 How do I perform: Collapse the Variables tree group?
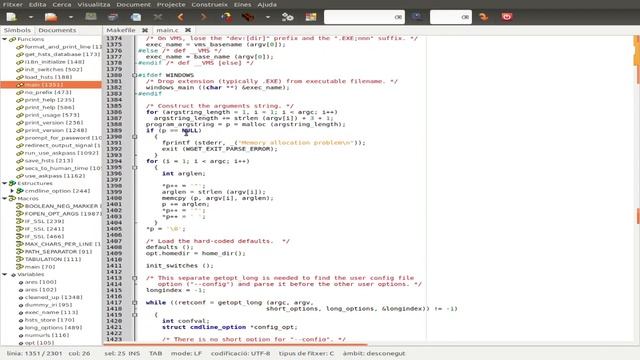coord(4,274)
